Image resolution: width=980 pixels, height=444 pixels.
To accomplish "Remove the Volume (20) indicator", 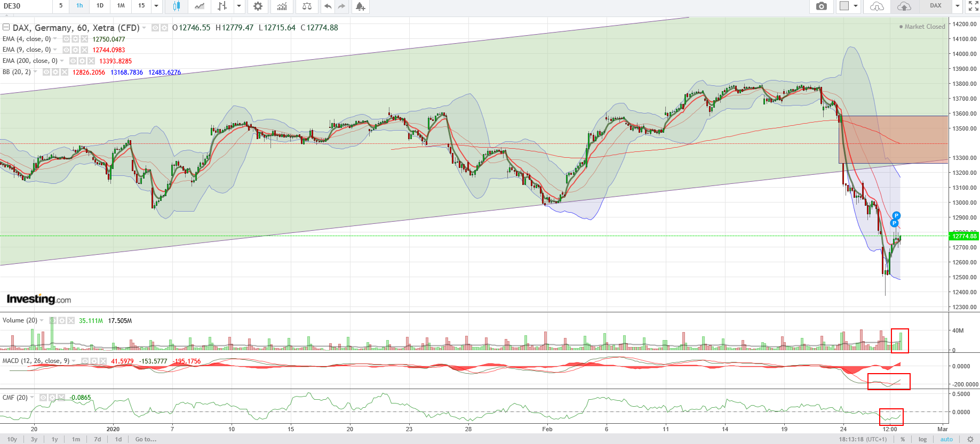I will pyautogui.click(x=71, y=320).
